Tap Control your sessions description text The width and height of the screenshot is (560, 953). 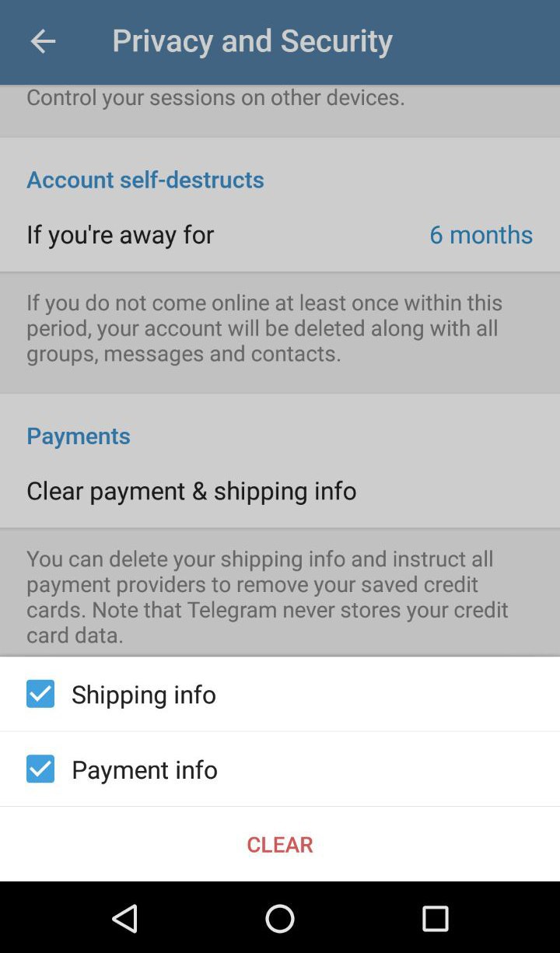click(x=215, y=97)
